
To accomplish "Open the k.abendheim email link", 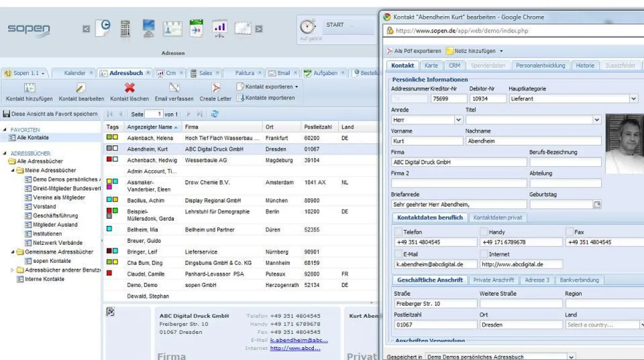I will pyautogui.click(x=299, y=340).
